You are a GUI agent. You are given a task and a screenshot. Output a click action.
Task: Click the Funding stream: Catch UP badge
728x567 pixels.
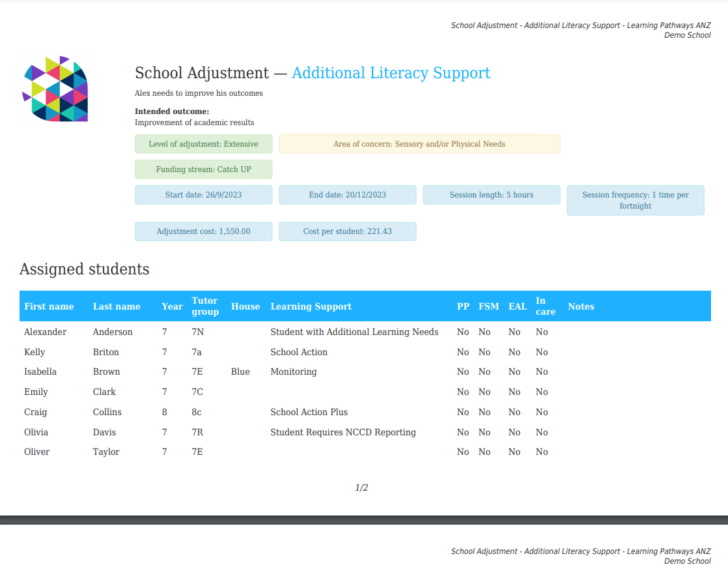click(x=203, y=169)
